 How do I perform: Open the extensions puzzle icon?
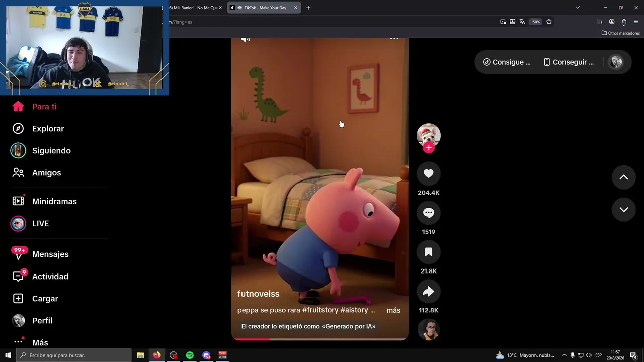[x=624, y=22]
